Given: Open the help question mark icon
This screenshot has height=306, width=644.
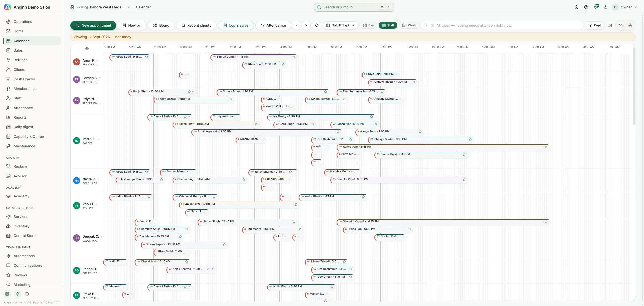Looking at the screenshot, I should click(586, 7).
